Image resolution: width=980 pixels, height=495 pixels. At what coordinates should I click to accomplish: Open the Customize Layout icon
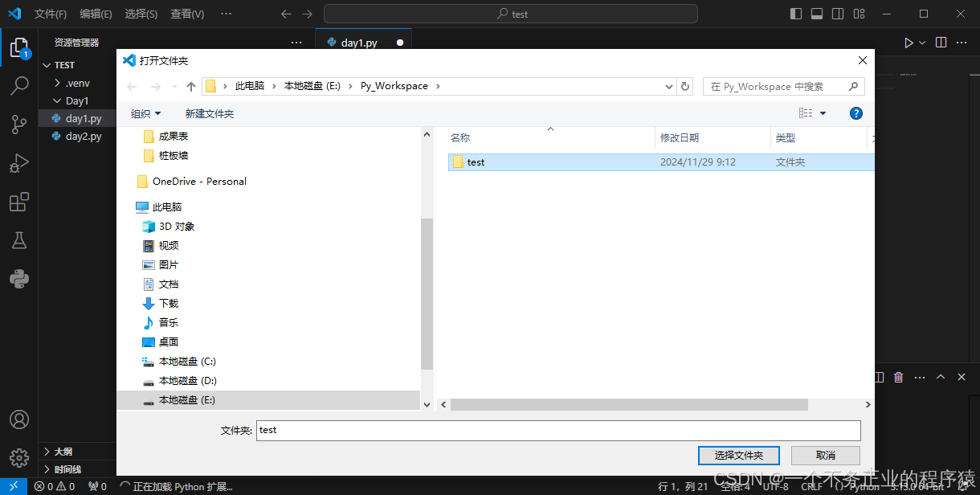(x=859, y=14)
